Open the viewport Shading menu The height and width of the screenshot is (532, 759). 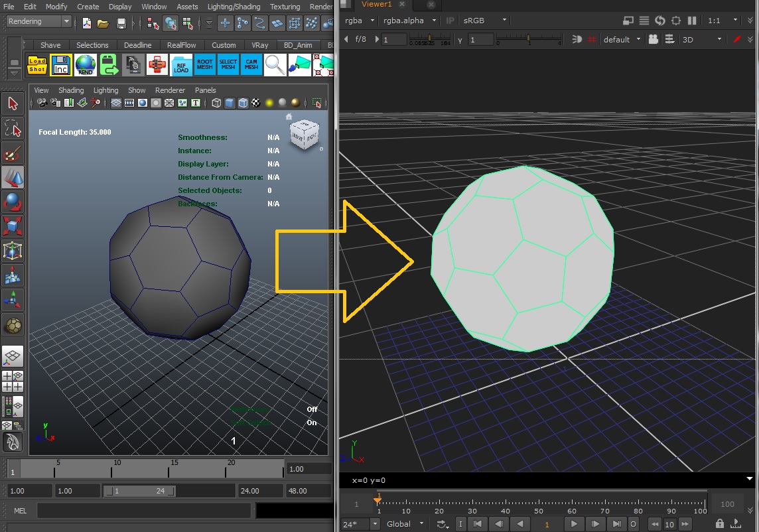point(71,90)
